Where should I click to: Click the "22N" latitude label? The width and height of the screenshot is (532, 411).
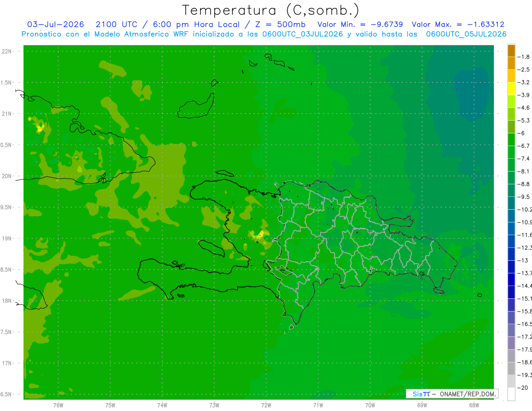[x=7, y=51]
